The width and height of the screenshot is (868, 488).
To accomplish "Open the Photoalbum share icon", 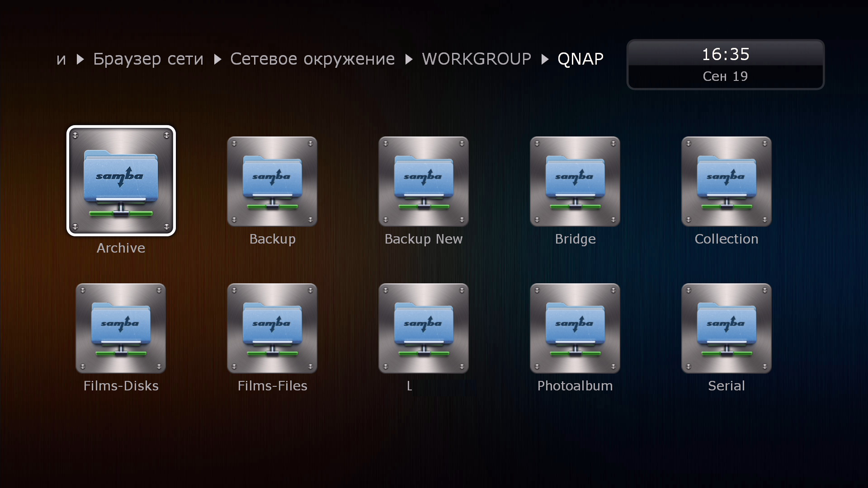I will 575,328.
